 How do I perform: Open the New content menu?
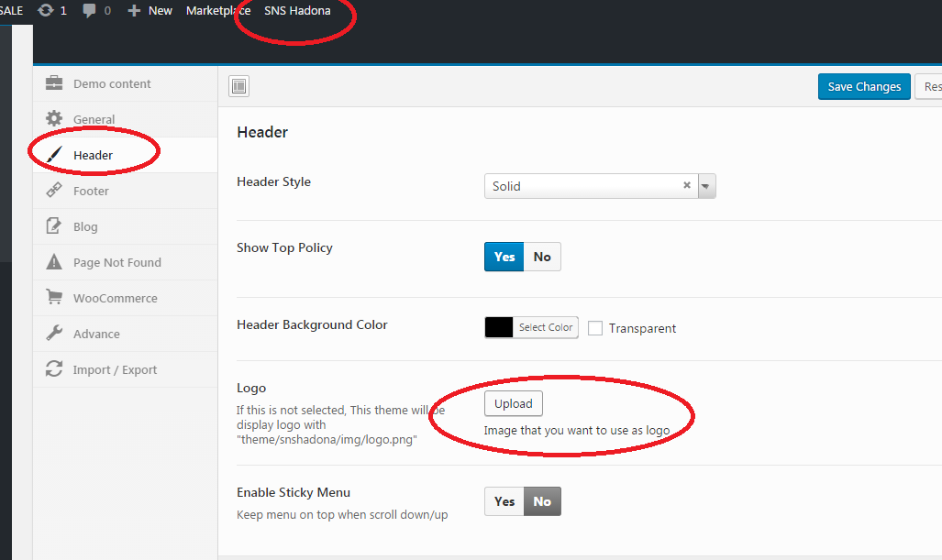coord(150,10)
